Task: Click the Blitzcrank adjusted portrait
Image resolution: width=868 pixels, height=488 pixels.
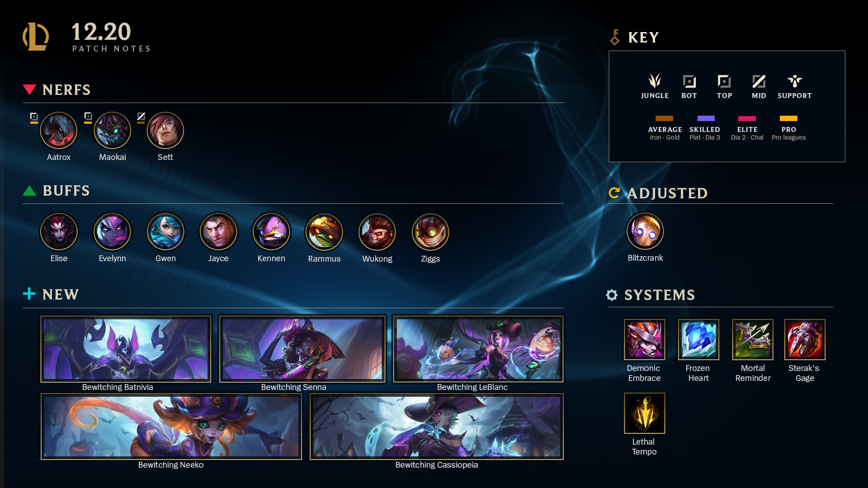Action: pyautogui.click(x=645, y=231)
